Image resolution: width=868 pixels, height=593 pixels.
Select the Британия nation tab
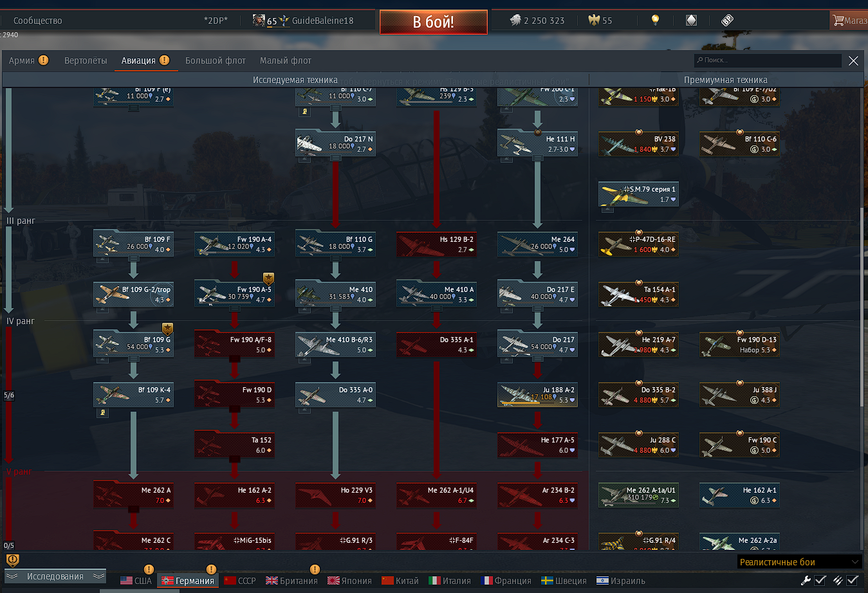[x=292, y=581]
